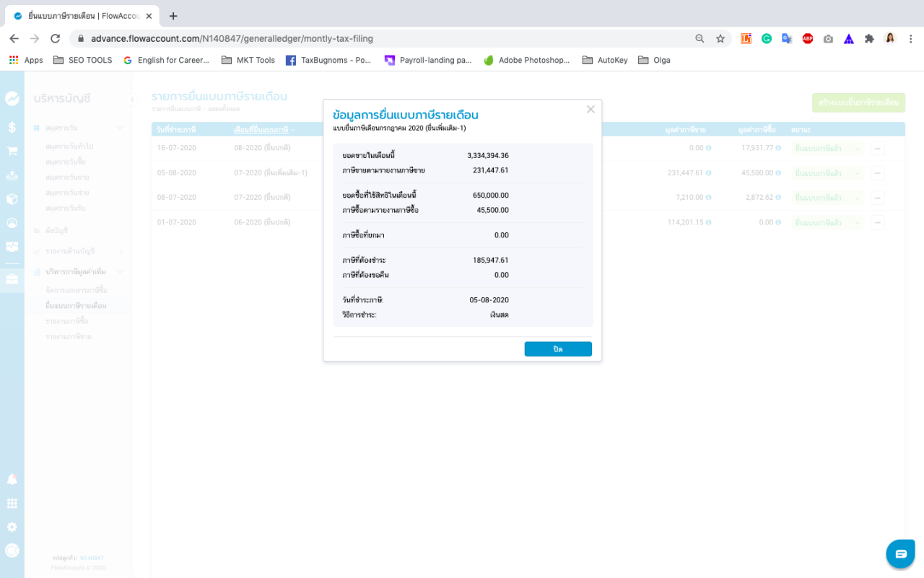
Task: Open จัดการเอกสารภาษีซื้อ menu item
Action: [77, 290]
